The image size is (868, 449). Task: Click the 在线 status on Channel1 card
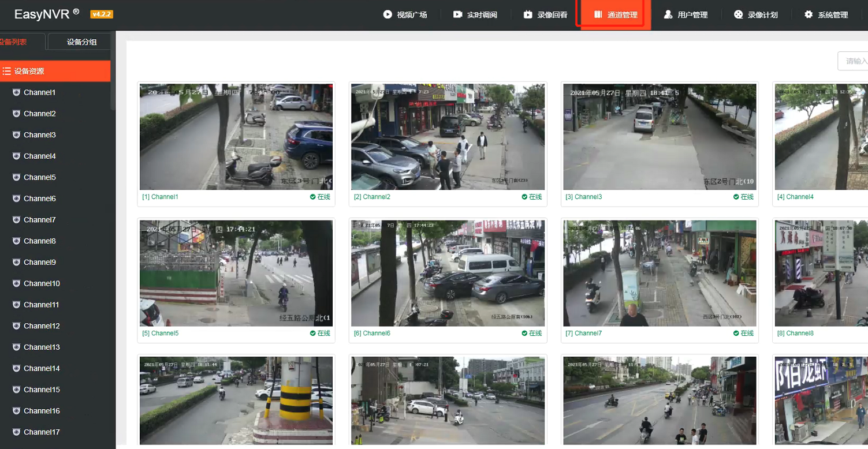pos(320,197)
